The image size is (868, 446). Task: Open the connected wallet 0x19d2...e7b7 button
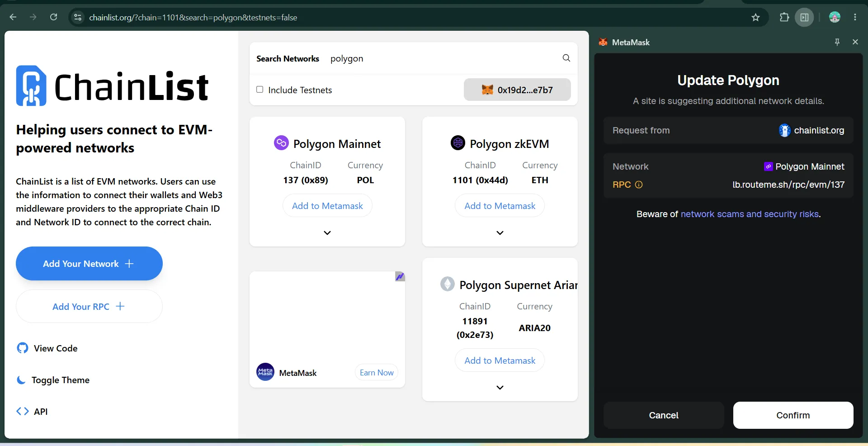[x=517, y=90]
